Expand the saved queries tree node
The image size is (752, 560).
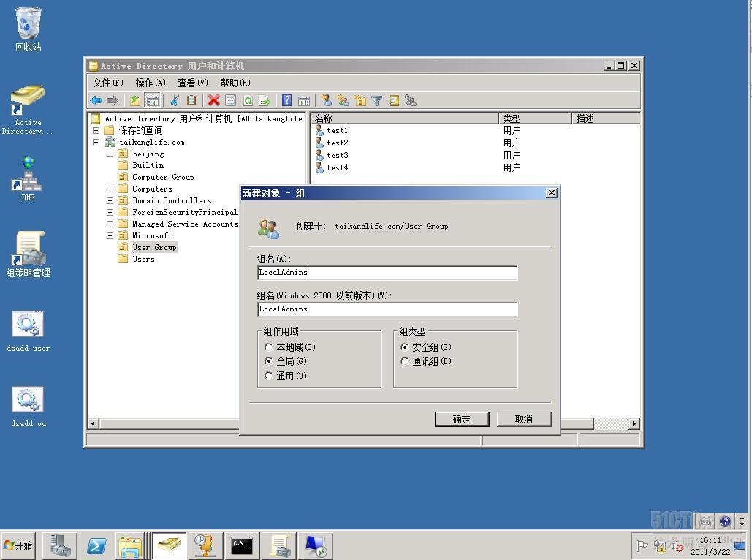point(96,130)
